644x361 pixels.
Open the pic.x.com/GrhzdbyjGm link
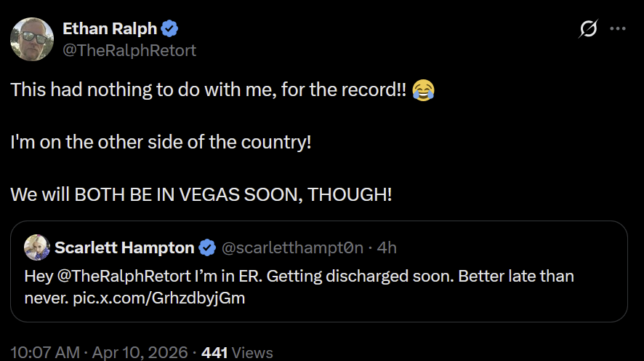click(x=159, y=298)
